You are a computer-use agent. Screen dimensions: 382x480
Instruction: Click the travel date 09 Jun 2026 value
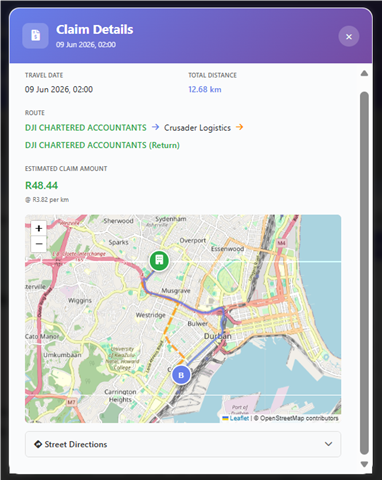point(59,89)
